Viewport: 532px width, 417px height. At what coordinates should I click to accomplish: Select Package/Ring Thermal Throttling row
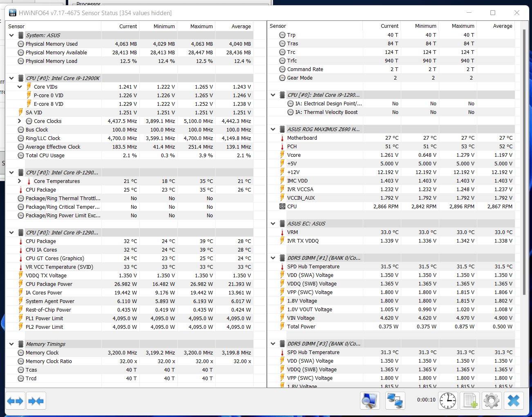pos(130,198)
